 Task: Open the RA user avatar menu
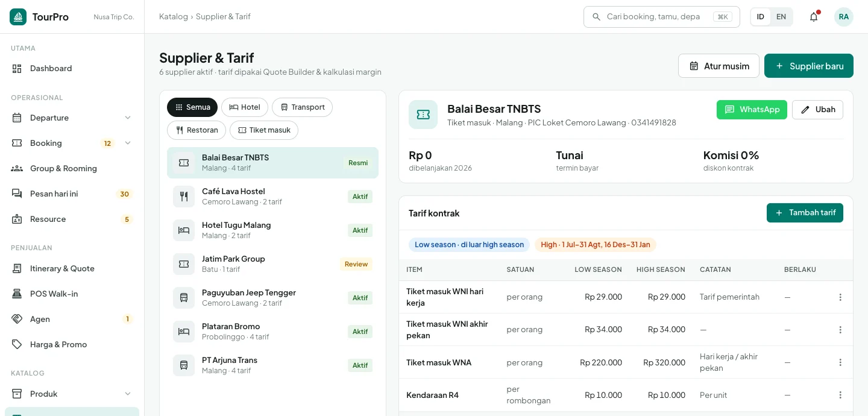click(844, 17)
